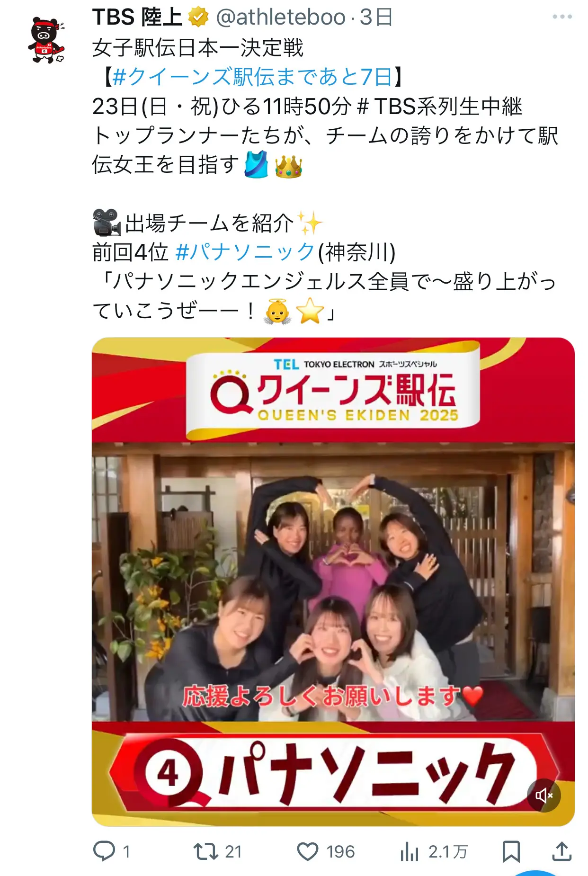Open the TBS 陸上 profile avatar
The image size is (588, 876).
coord(47,40)
